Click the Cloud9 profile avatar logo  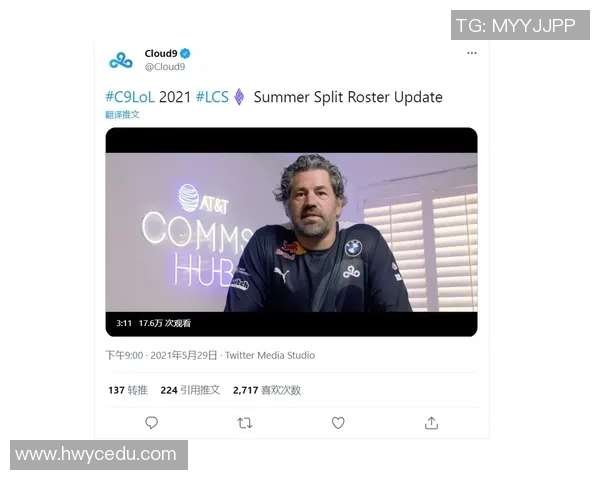click(x=121, y=60)
